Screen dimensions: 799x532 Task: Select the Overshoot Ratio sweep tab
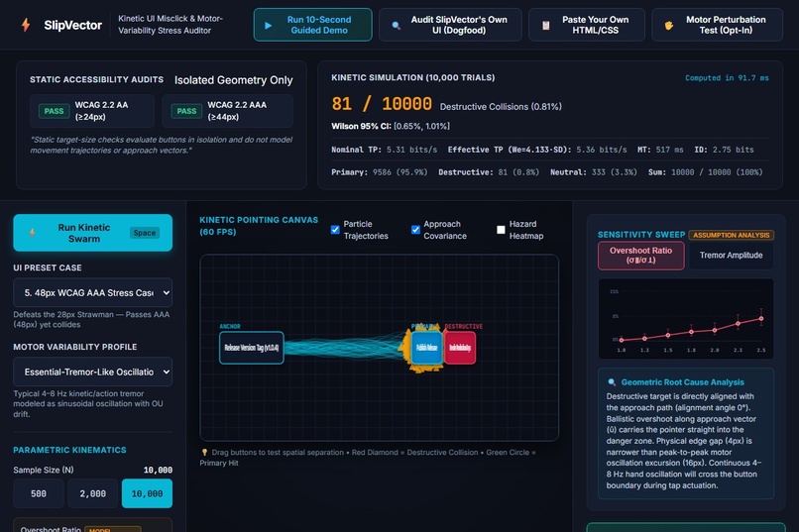pos(641,256)
